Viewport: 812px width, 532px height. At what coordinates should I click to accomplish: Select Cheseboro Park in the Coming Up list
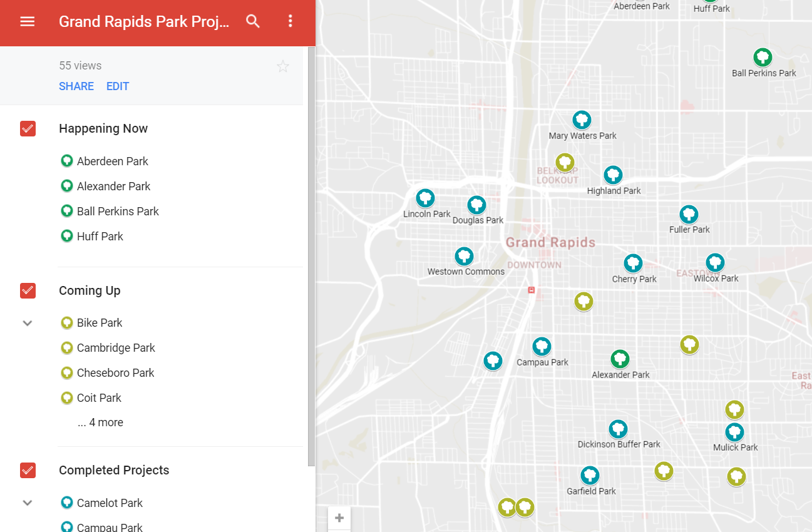click(x=115, y=372)
